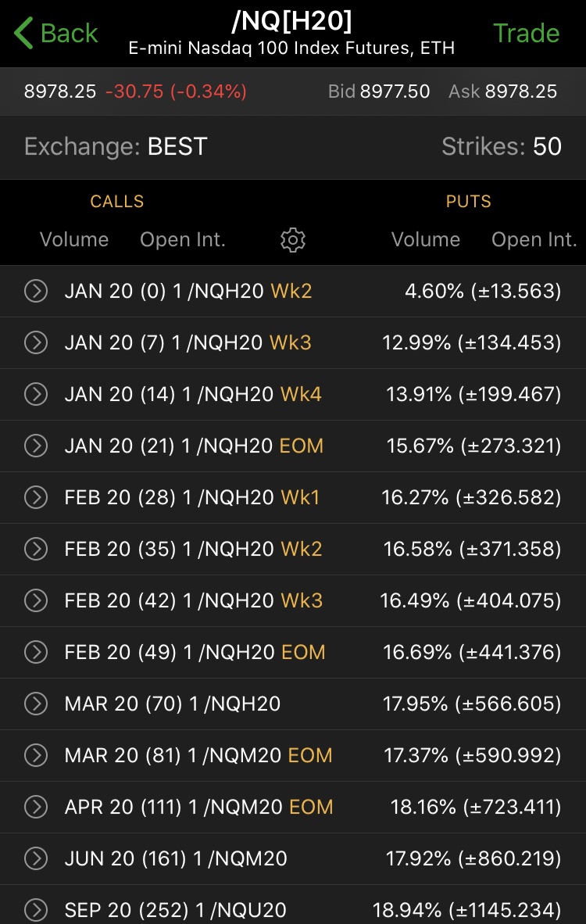The height and width of the screenshot is (924, 586).
Task: Expand the FEB 20 (35) Wk2 chevron
Action: coord(36,550)
